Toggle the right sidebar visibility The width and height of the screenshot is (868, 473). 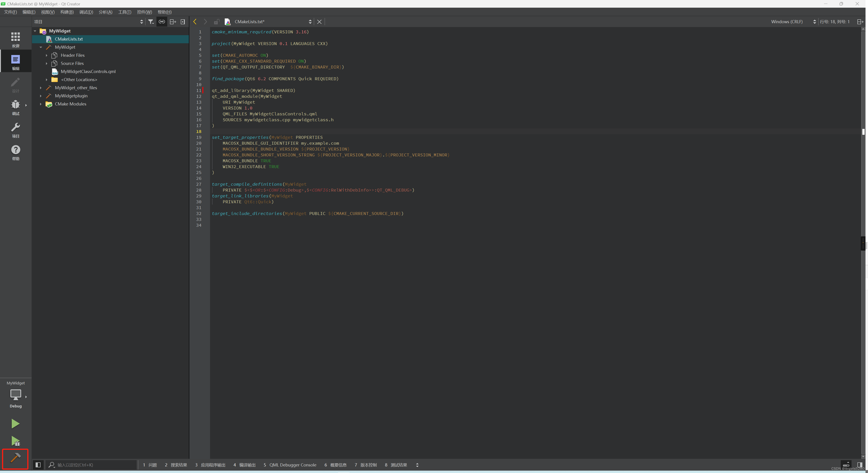coord(860,465)
